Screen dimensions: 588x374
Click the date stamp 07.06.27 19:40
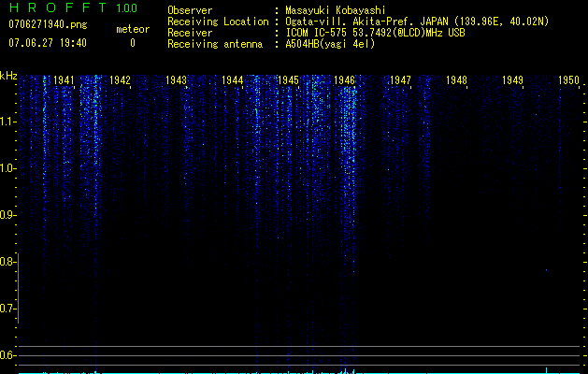point(48,43)
